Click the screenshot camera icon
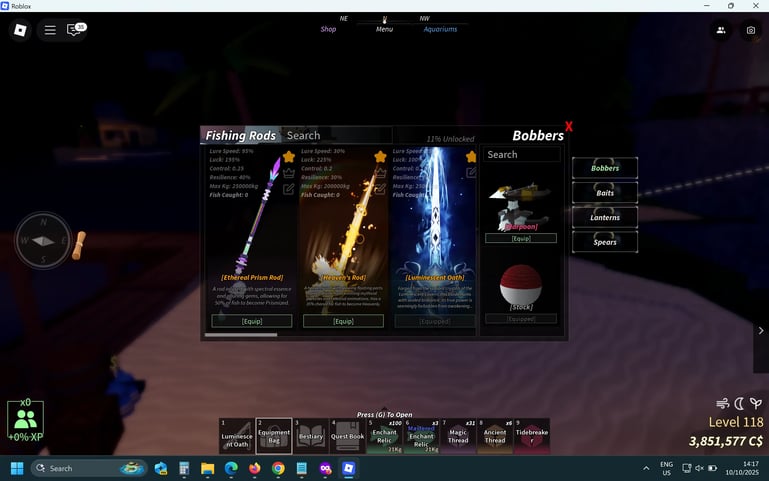This screenshot has height=481, width=769. coord(750,30)
